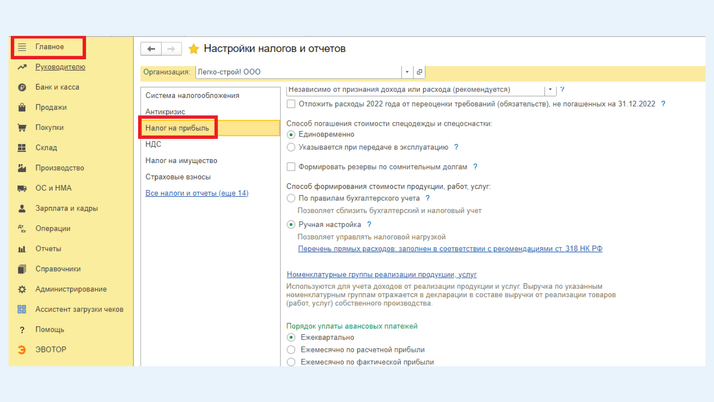Select the Налог на прибыль tab
714x402 pixels.
tap(210, 128)
